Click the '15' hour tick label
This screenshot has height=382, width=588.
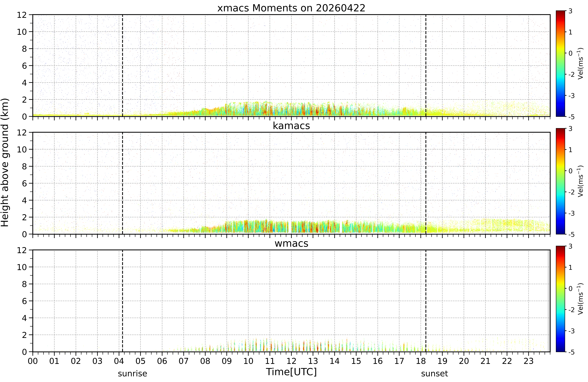click(x=356, y=361)
